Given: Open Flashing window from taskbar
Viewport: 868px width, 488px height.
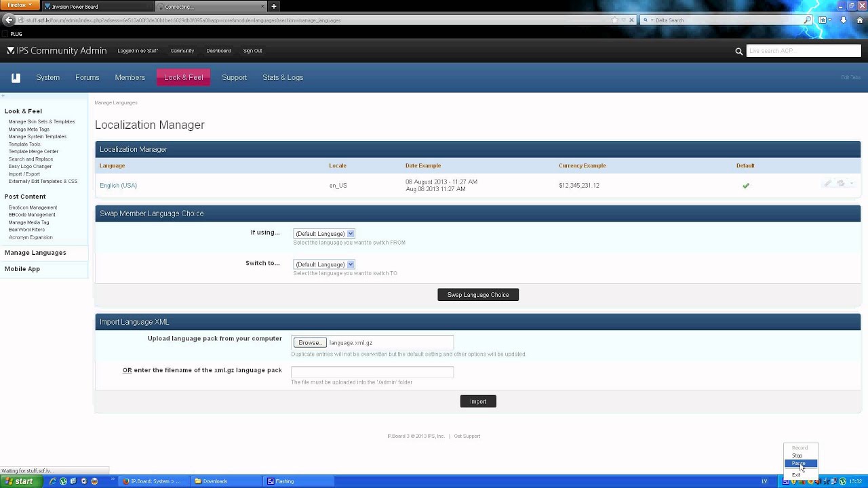Looking at the screenshot, I should point(299,481).
